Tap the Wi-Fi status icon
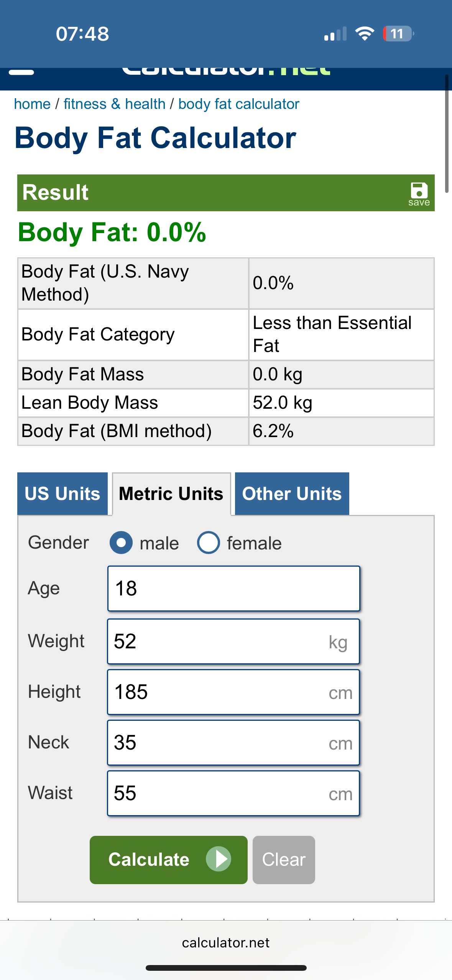Viewport: 452px width, 980px height. point(365,34)
